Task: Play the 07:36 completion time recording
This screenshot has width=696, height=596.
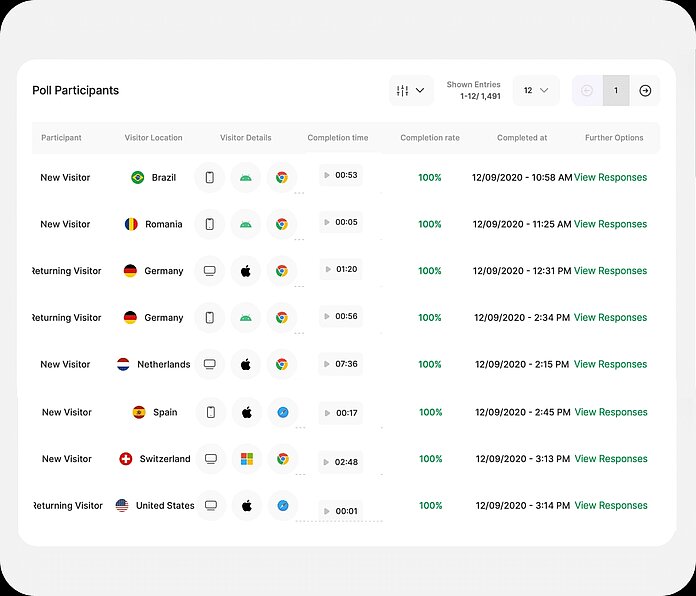Action: click(327, 364)
